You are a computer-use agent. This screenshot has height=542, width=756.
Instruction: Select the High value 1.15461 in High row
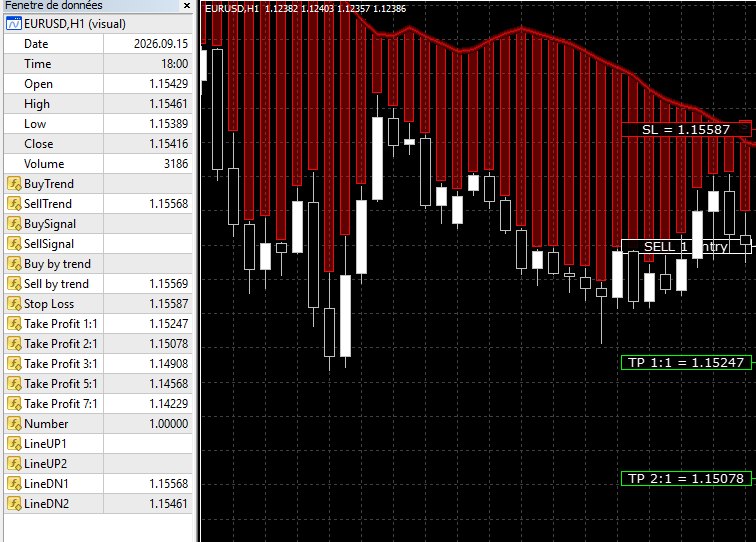coord(169,104)
